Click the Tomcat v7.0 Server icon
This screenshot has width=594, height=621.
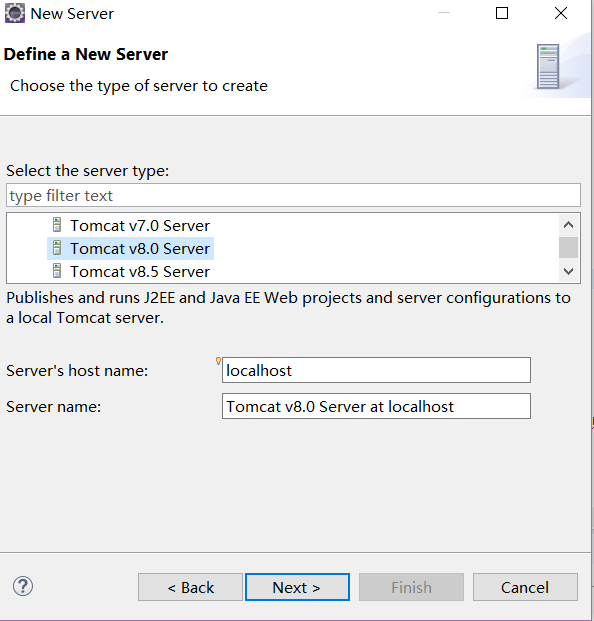point(57,225)
